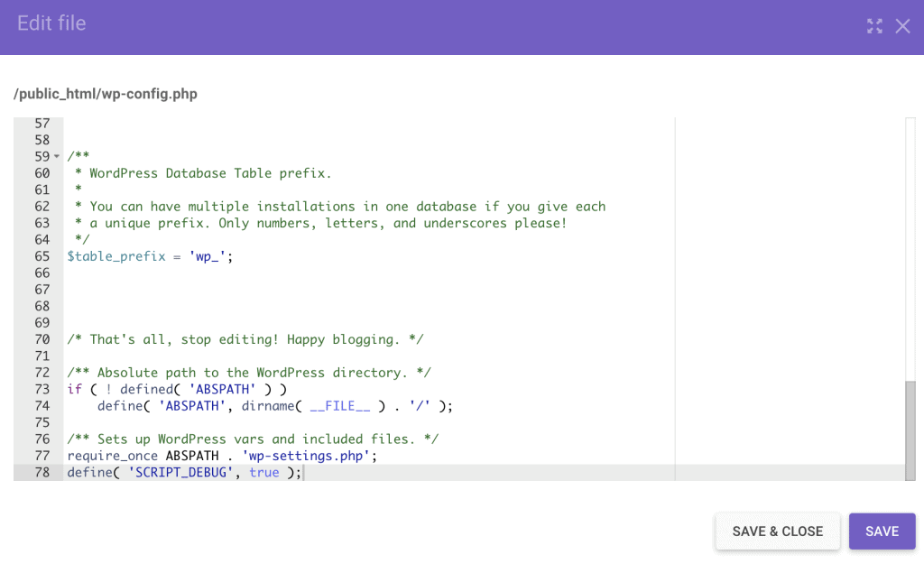The width and height of the screenshot is (924, 564).
Task: Close the Edit file dialog
Action: 902,26
